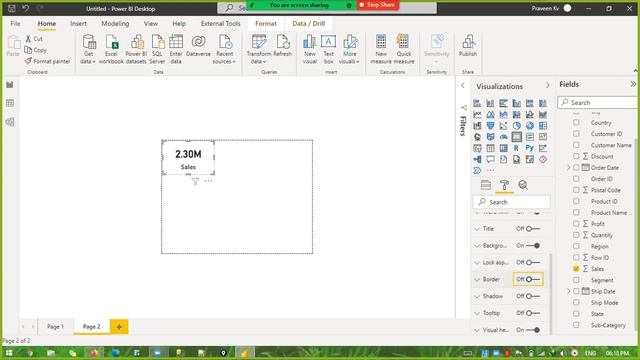Check the Profit field checkbox

click(x=576, y=224)
